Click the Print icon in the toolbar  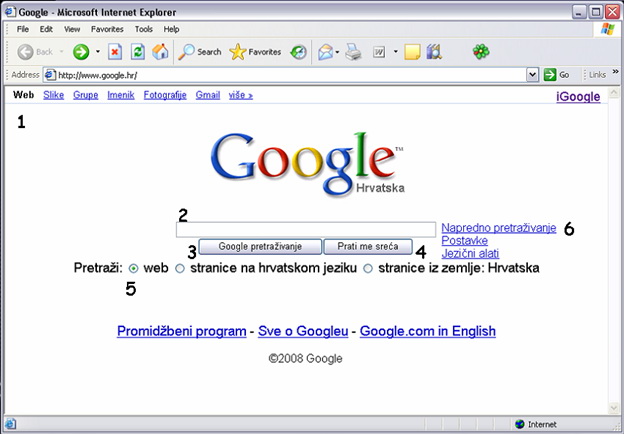(x=353, y=52)
